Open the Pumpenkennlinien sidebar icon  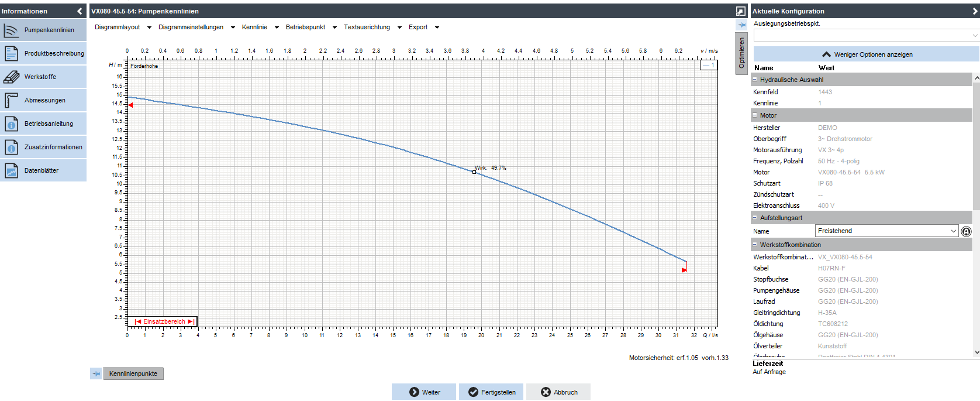12,30
